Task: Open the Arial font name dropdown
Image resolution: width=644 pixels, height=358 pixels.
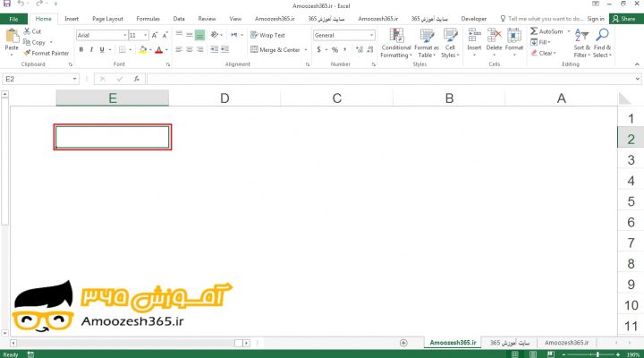Action: point(125,35)
